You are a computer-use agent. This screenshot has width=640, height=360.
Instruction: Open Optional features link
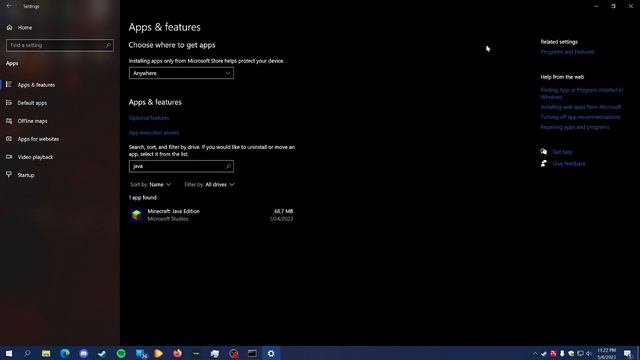(x=149, y=118)
